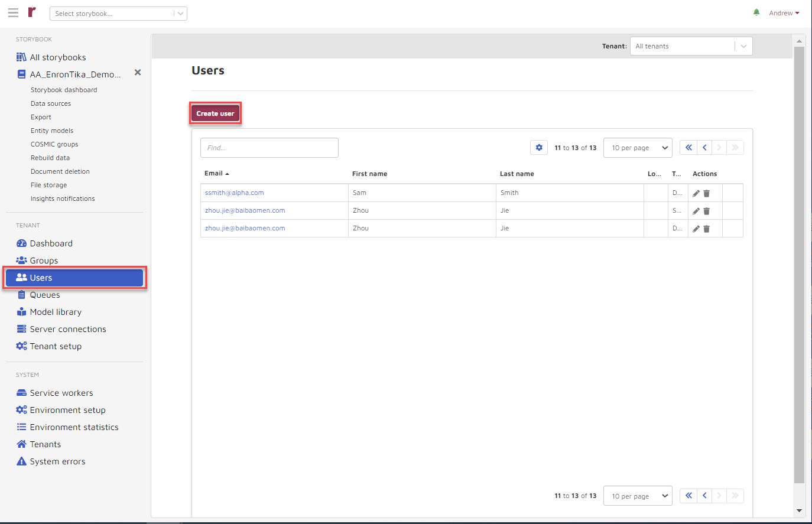The height and width of the screenshot is (524, 812).
Task: Change per page count below the table
Action: [x=638, y=496]
